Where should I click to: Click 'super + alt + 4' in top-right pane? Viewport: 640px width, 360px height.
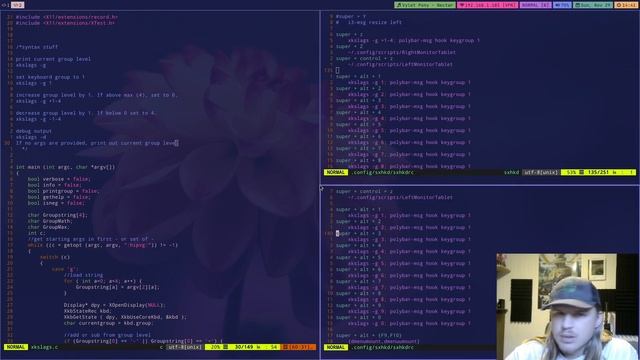click(358, 112)
